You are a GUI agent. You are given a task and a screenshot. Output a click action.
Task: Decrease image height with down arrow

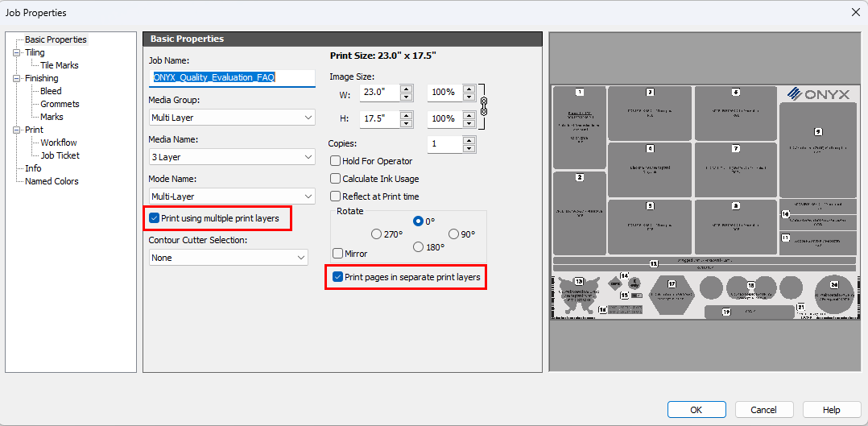(406, 122)
